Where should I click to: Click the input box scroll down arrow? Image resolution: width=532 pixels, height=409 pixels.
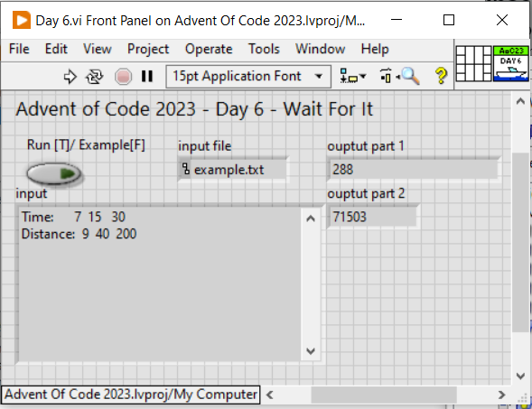pos(311,351)
